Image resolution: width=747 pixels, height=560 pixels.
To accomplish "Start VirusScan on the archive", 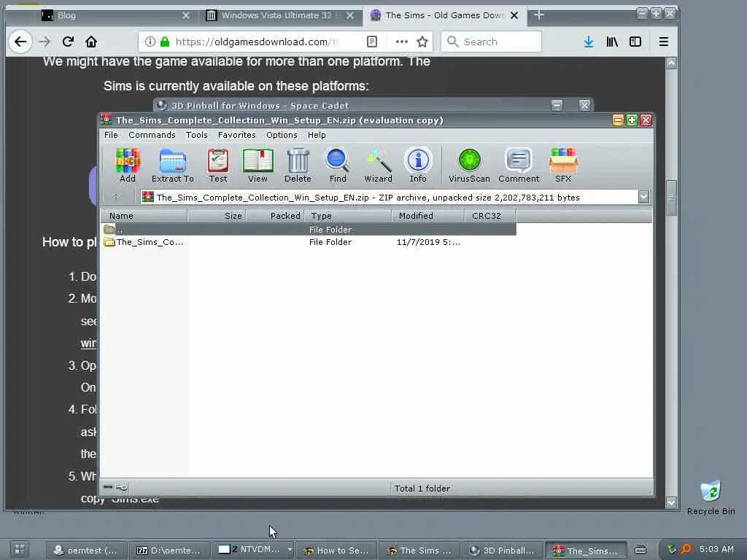I will click(469, 166).
